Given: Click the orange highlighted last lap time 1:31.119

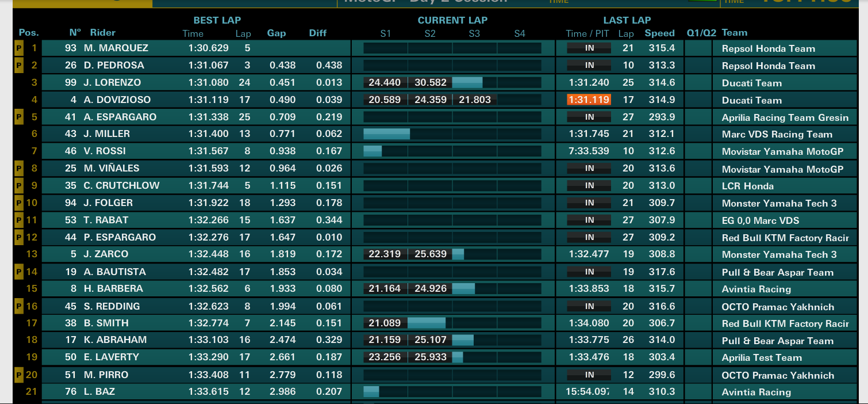Looking at the screenshot, I should (x=589, y=100).
